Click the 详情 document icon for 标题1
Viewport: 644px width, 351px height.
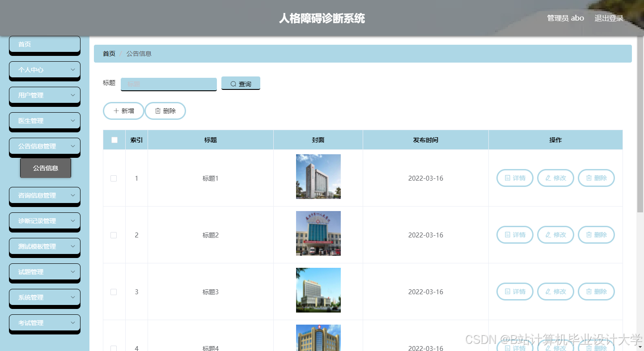point(508,178)
